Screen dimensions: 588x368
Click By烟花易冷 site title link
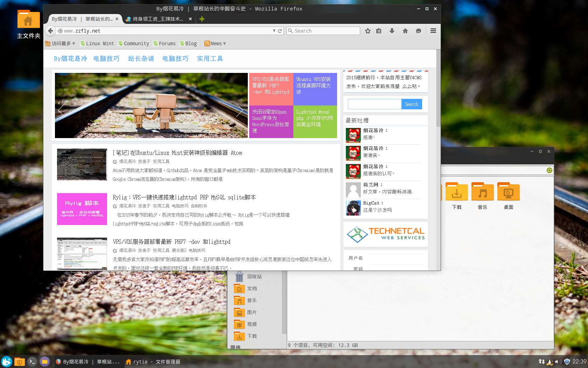[70, 59]
